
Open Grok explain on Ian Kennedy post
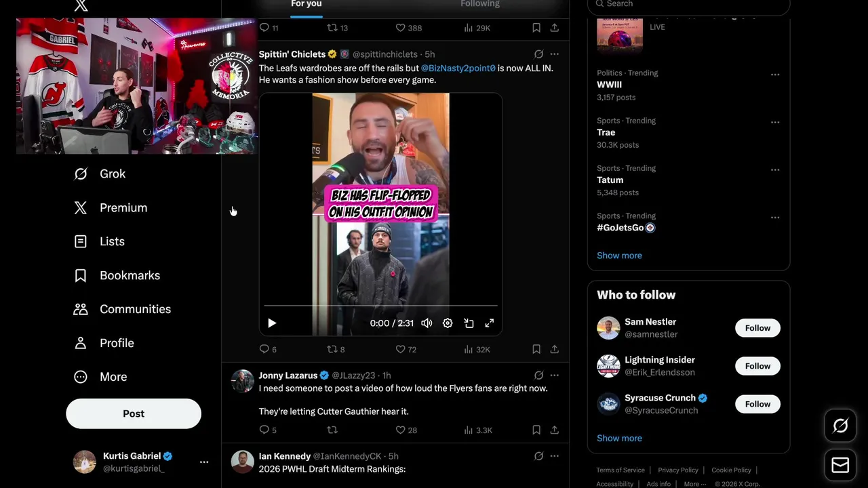coord(538,457)
